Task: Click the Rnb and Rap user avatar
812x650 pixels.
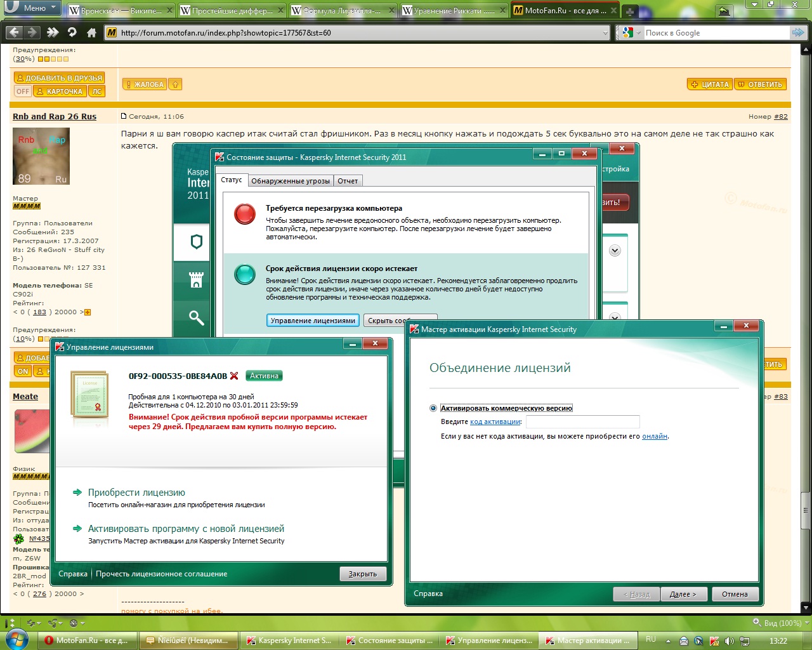Action: 41,157
